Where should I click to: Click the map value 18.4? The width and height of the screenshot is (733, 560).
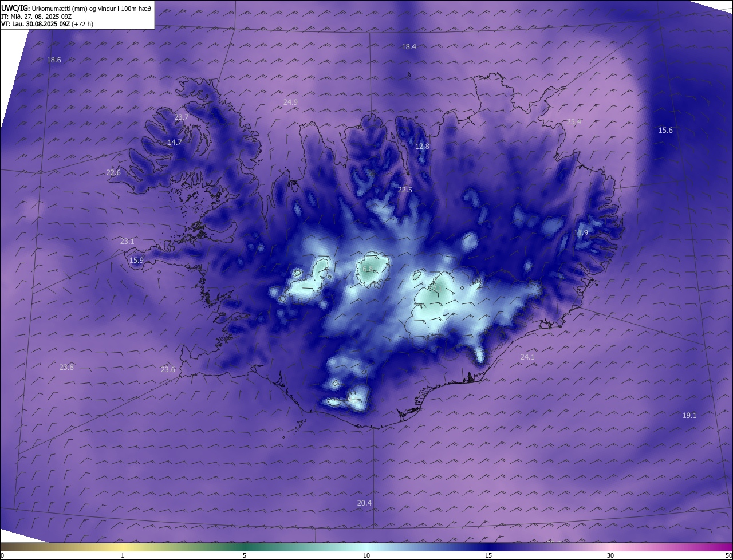click(409, 47)
